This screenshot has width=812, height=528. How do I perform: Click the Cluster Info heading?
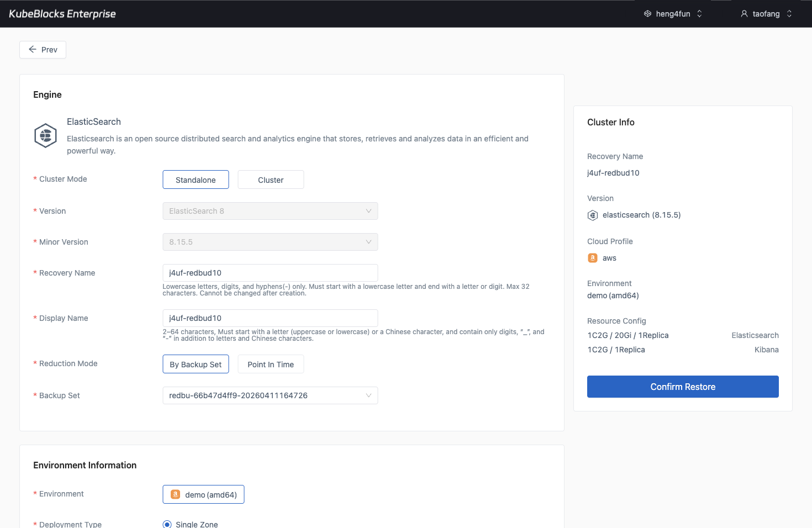(611, 122)
